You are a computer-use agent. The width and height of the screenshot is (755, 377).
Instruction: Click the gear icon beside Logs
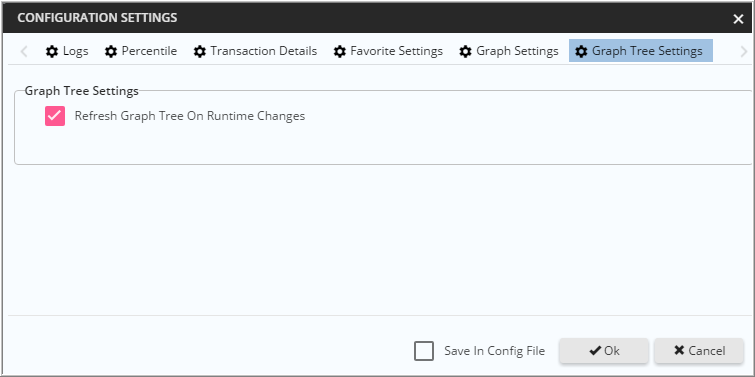[x=52, y=52]
